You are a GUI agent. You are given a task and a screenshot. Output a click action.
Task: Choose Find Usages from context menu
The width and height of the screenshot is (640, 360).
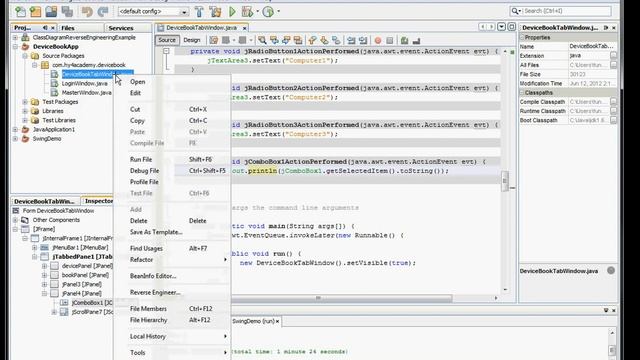coord(172,248)
